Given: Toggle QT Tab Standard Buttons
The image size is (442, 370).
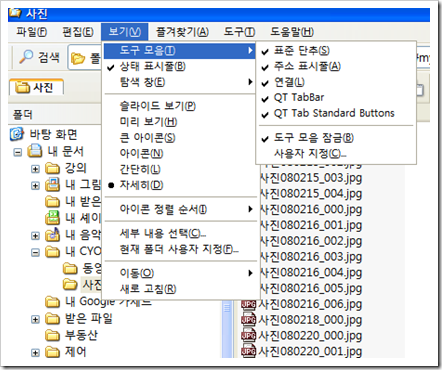Looking at the screenshot, I should [336, 113].
